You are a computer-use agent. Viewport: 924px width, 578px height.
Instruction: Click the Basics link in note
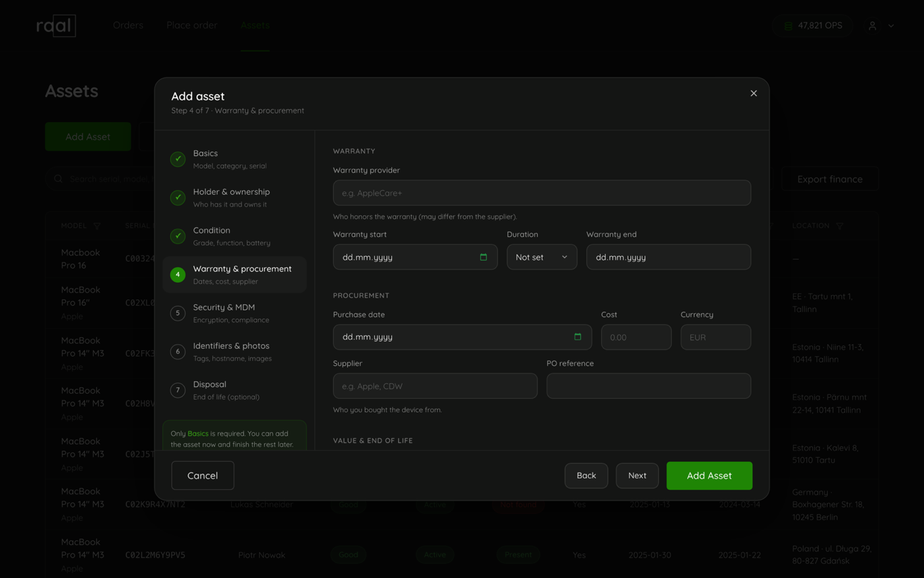click(198, 433)
